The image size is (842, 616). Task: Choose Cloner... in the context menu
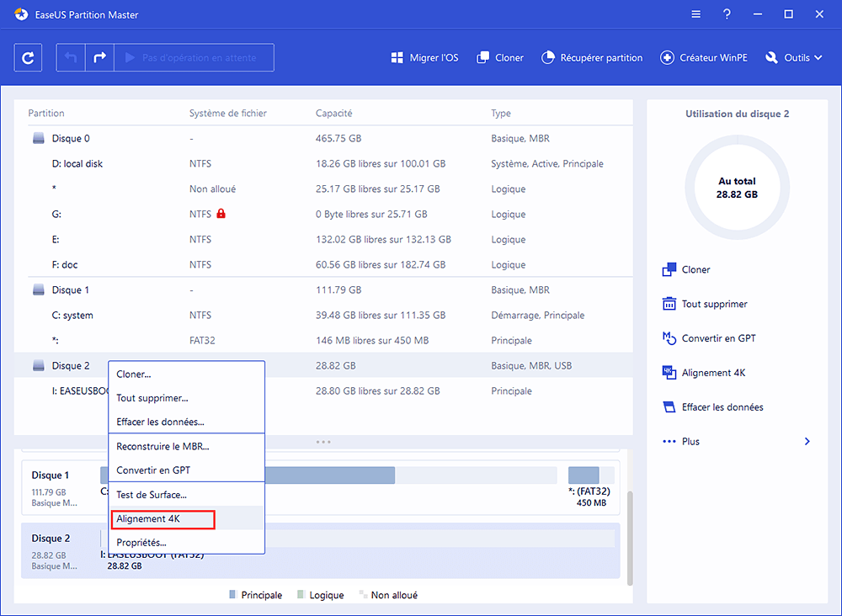(x=187, y=374)
